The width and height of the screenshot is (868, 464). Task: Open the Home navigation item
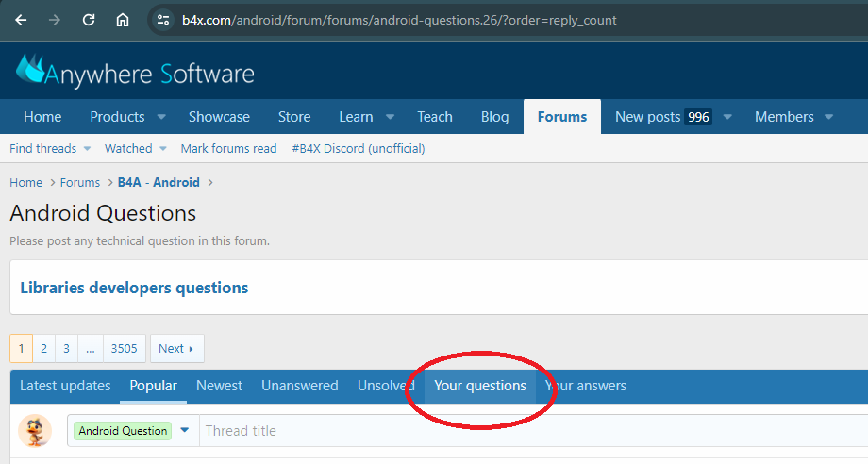[x=42, y=117]
